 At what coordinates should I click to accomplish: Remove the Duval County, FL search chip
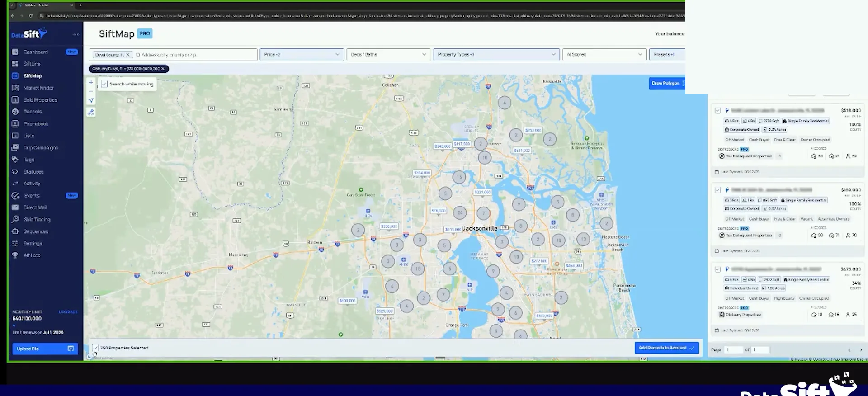(128, 55)
